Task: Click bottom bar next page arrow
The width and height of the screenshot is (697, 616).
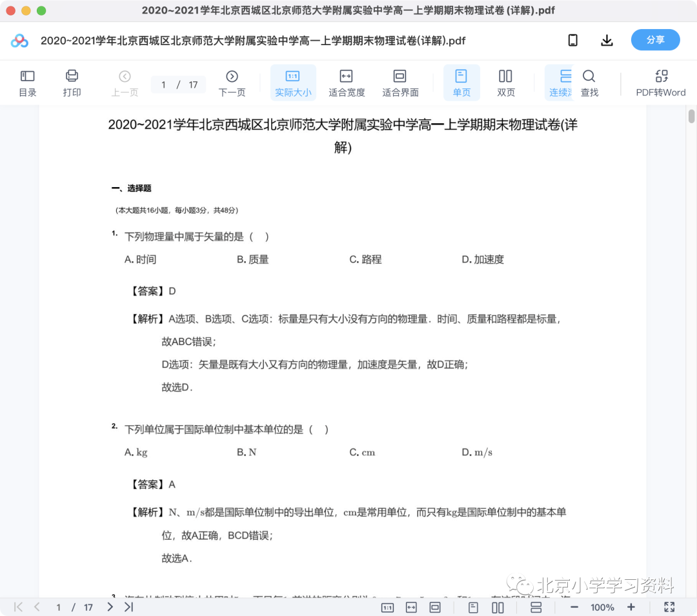Action: 110,607
